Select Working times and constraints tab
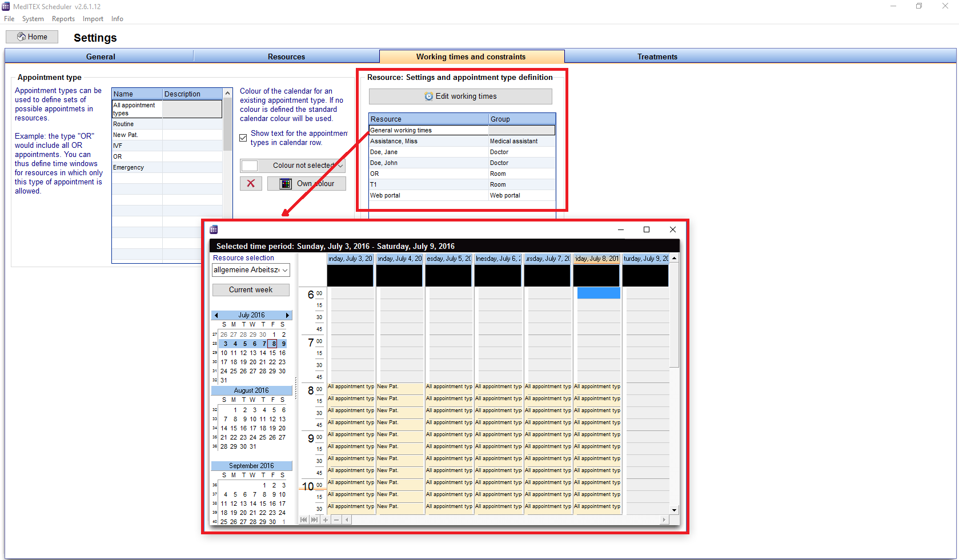The image size is (959, 560). [471, 57]
